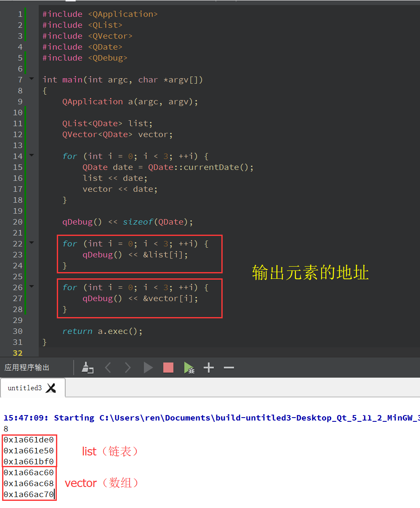The image size is (420, 508).
Task: Stop the running program via the red square
Action: pos(168,368)
